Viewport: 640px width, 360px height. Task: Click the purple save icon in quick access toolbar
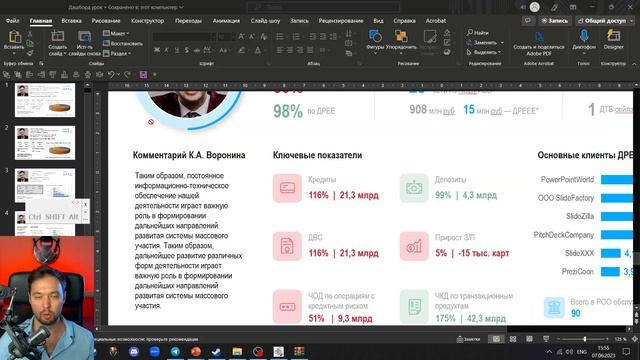click(x=143, y=74)
